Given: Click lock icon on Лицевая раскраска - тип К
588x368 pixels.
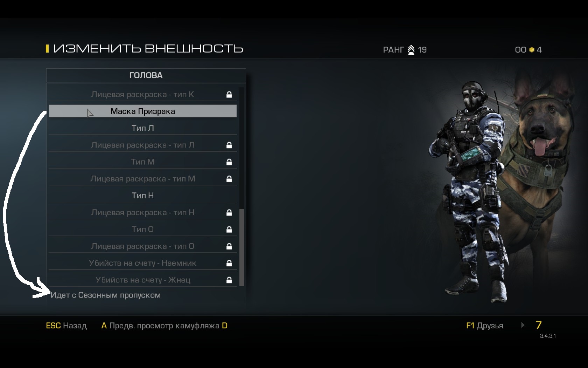Looking at the screenshot, I should click(229, 94).
